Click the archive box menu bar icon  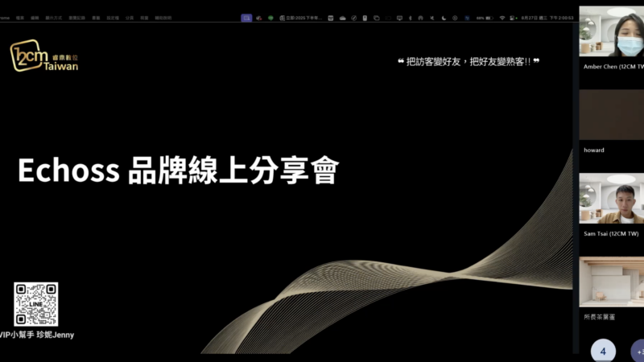click(331, 18)
